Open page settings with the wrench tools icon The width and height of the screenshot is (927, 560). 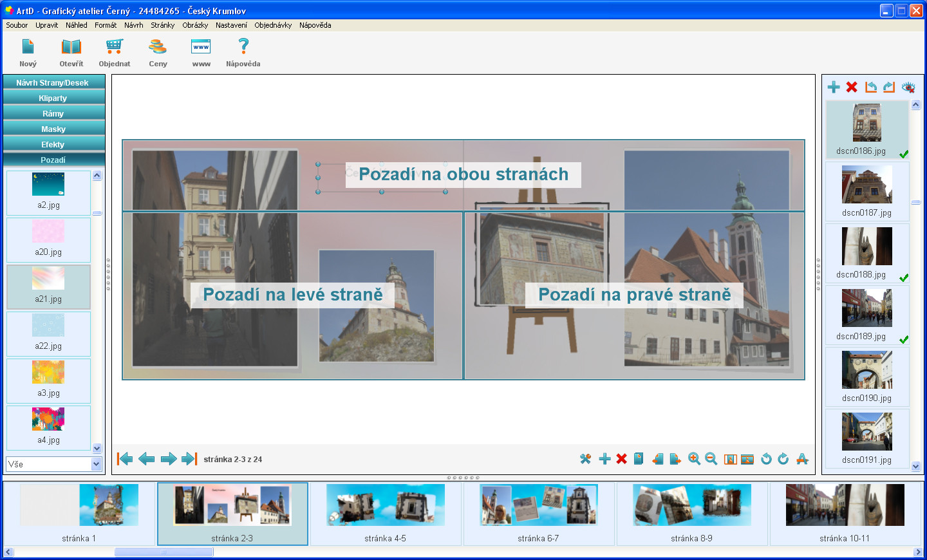(x=585, y=459)
